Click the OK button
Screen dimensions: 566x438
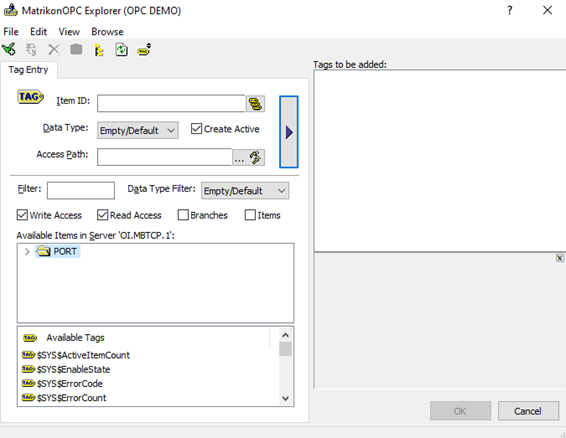click(x=460, y=411)
